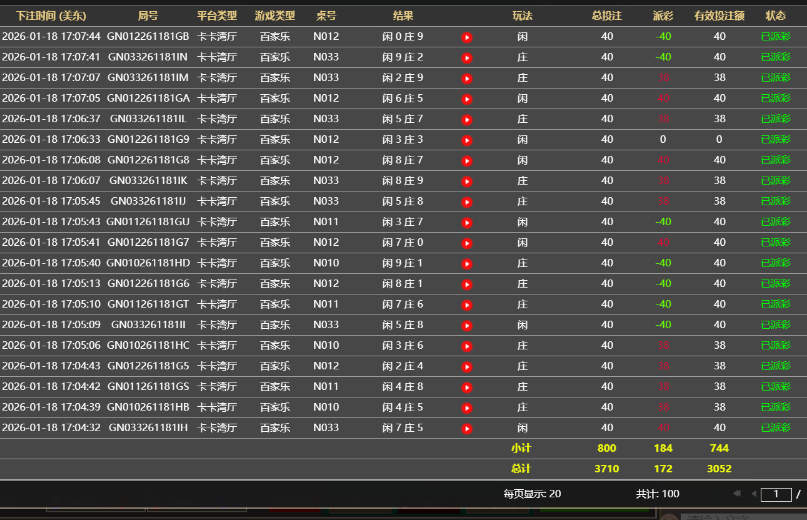Select round number GN012261181G8
Viewport: 807px width, 520px height.
click(x=148, y=160)
